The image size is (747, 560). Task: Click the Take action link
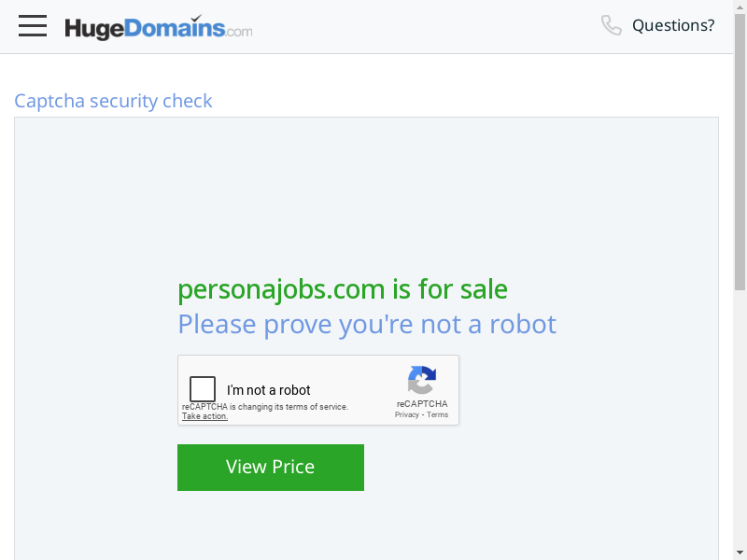204,416
